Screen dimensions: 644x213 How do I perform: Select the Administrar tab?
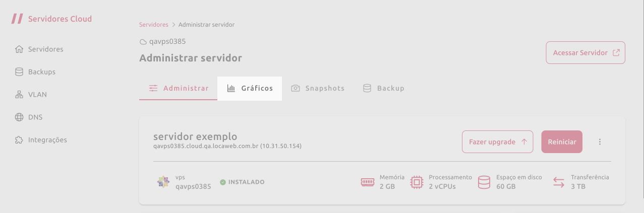pos(179,88)
